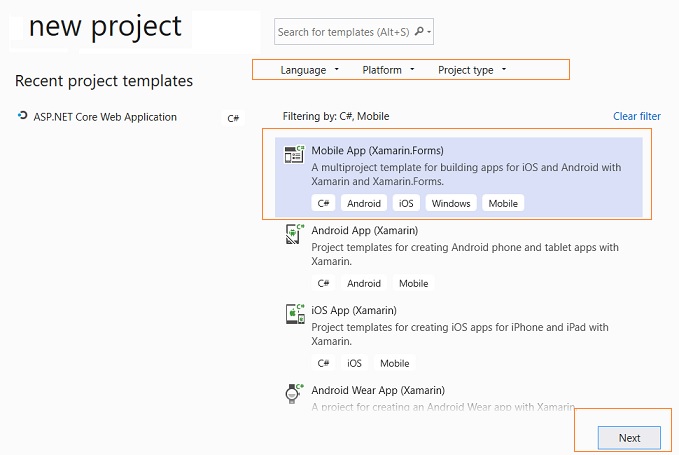The width and height of the screenshot is (679, 455).
Task: Click iOS tag under iOS App (Xamarin)
Action: coord(354,363)
